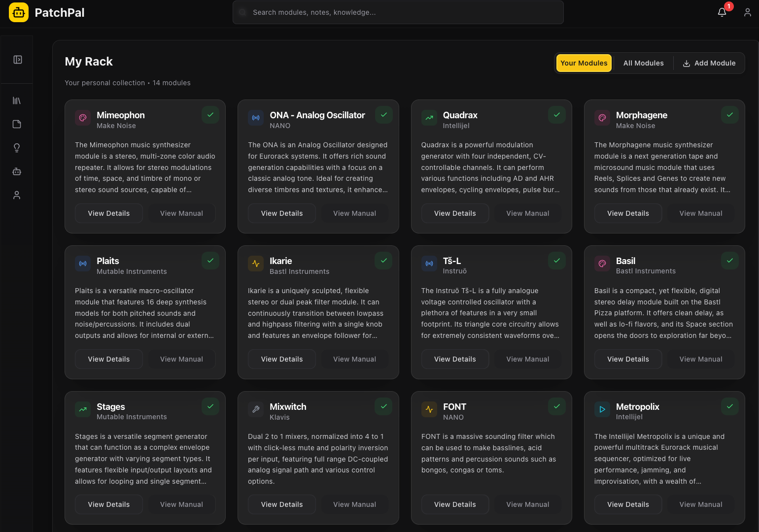
Task: View Details for ONA Analog Oscillator
Action: [282, 213]
